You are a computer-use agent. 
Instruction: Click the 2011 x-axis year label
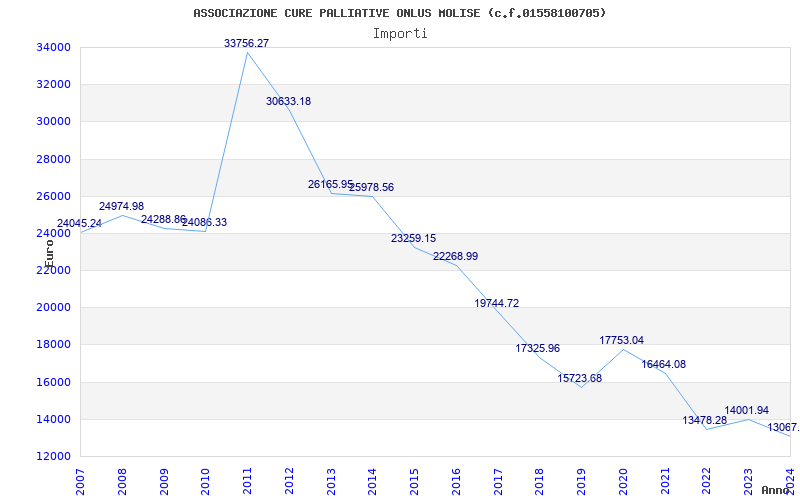click(x=247, y=482)
